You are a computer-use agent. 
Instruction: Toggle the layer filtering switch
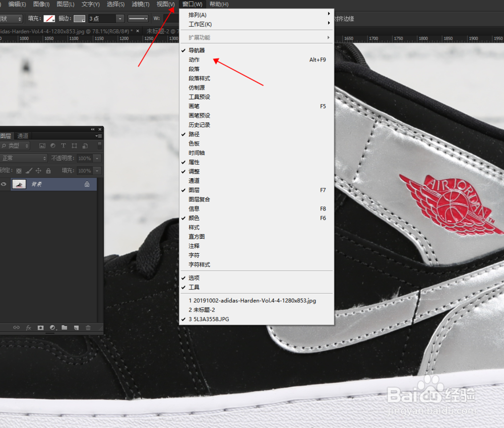[100, 146]
